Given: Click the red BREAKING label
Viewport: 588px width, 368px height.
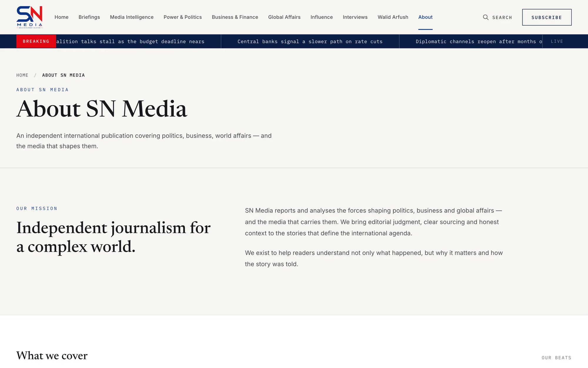Looking at the screenshot, I should point(36,41).
